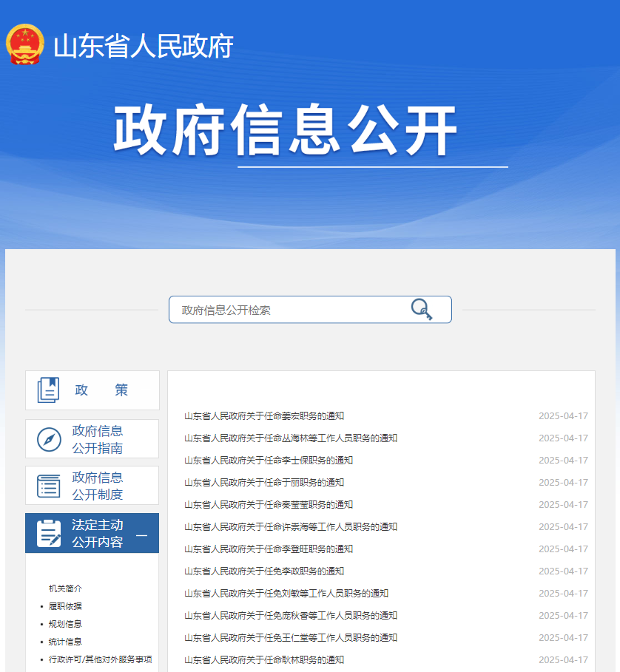Screen dimensions: 620x672
Task: Click the clipboard icon for 法定主动公开内容
Action: [x=49, y=533]
